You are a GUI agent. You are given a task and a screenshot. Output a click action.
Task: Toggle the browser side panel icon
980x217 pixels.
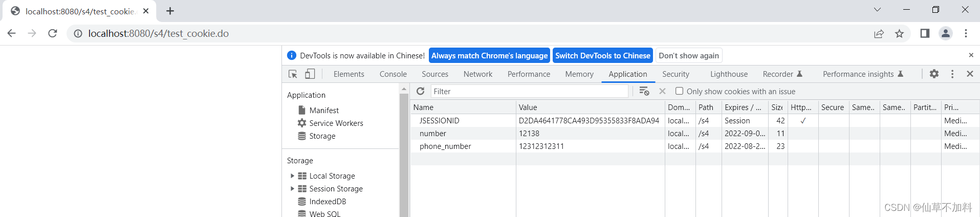coord(925,33)
